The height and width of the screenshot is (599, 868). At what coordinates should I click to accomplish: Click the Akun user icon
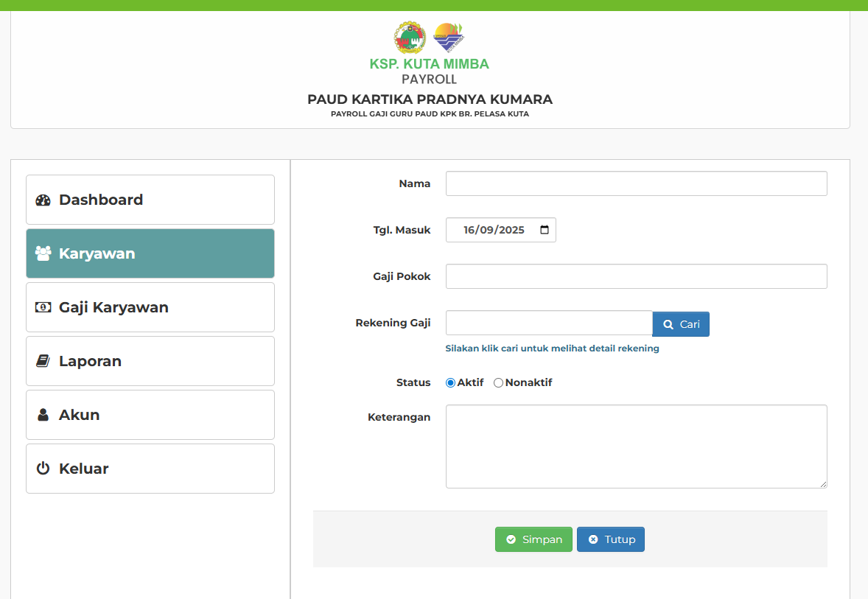point(43,415)
